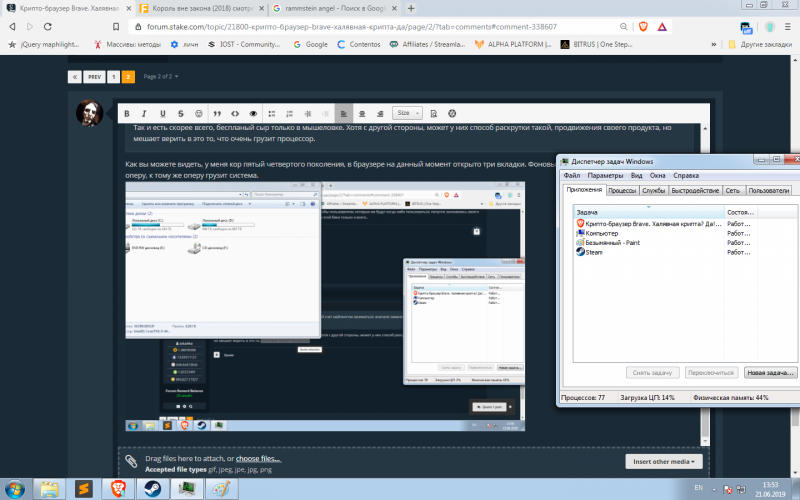Switch to the rammstein angel Google tab
This screenshot has width=800, height=500.
click(x=335, y=9)
